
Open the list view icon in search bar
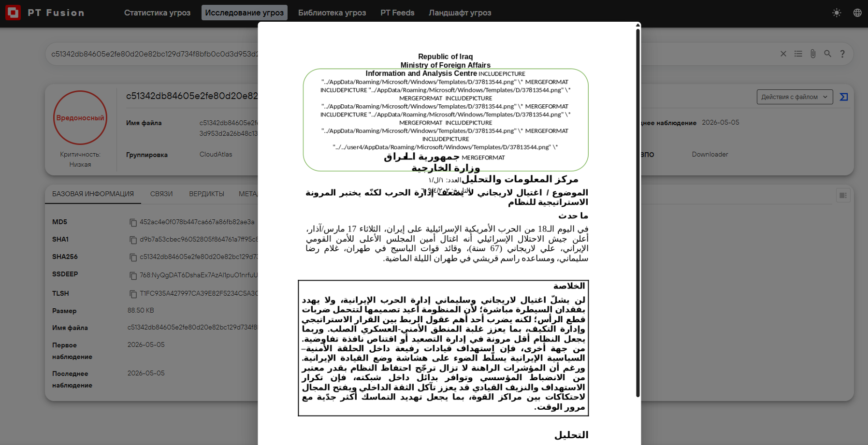798,54
